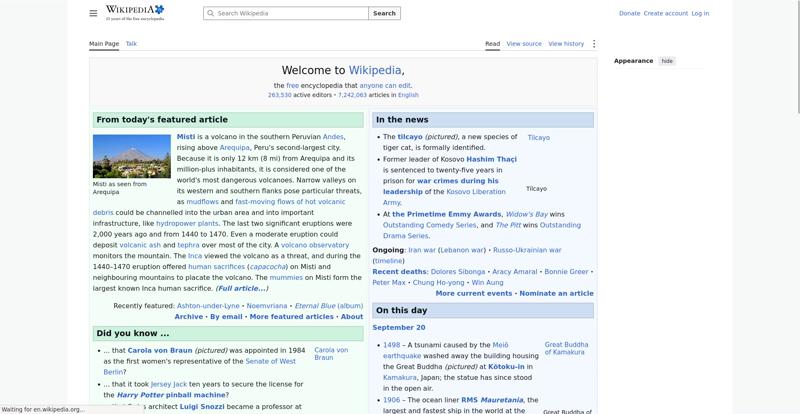This screenshot has width=800, height=414.
Task: Click the Russo-Ukrainian war link
Action: pyautogui.click(x=527, y=250)
